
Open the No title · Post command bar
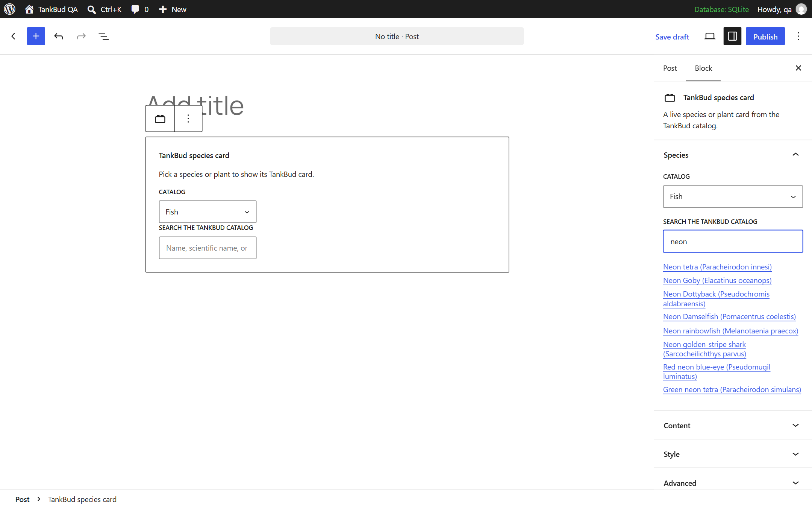tap(397, 36)
